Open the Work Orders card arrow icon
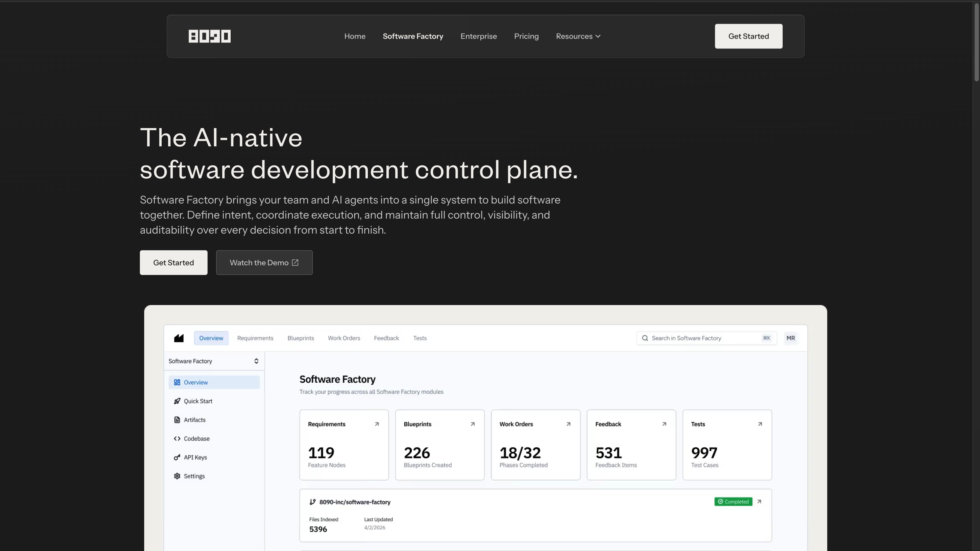The height and width of the screenshot is (551, 980). [568, 424]
